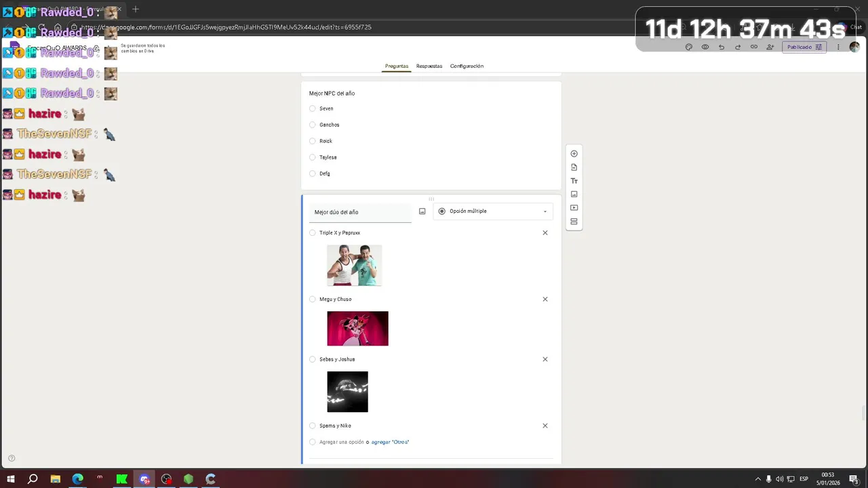Click the Mejor NPC del año question title
The width and height of the screenshot is (868, 488).
pos(332,94)
